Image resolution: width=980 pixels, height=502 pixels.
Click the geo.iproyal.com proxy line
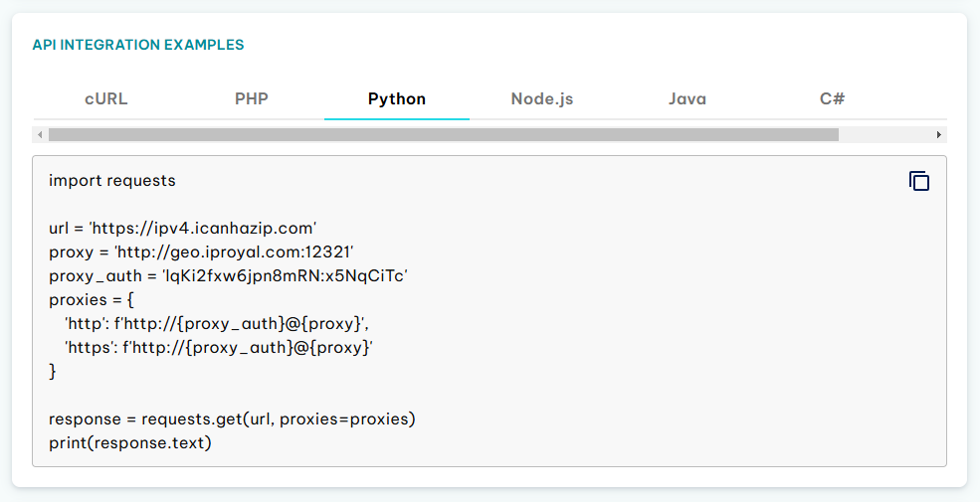[x=201, y=252]
